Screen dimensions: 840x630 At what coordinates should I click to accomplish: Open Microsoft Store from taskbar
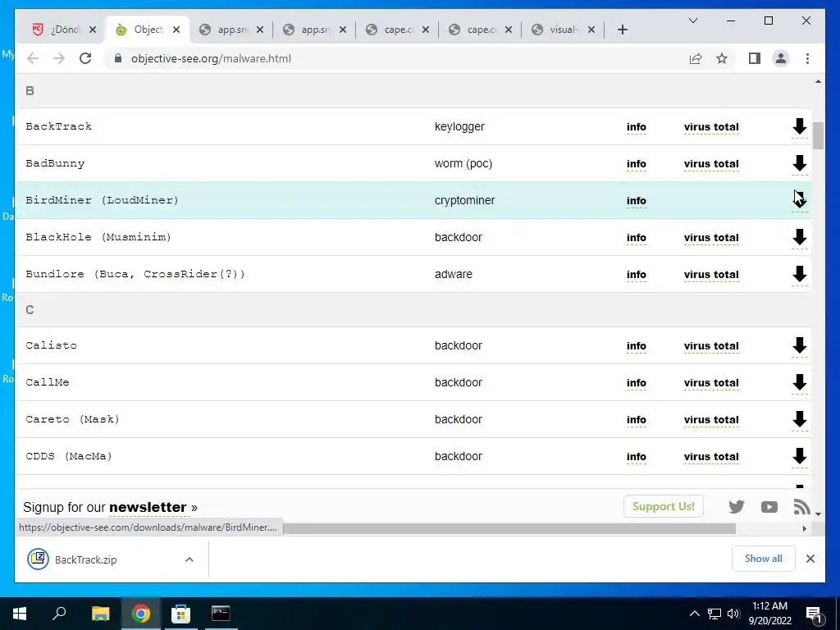click(180, 614)
